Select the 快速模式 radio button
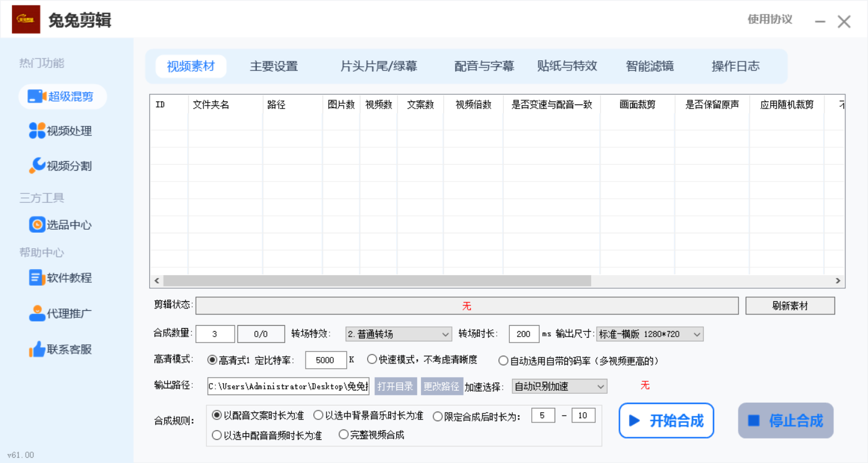Viewport: 868px width, 463px height. click(x=372, y=360)
